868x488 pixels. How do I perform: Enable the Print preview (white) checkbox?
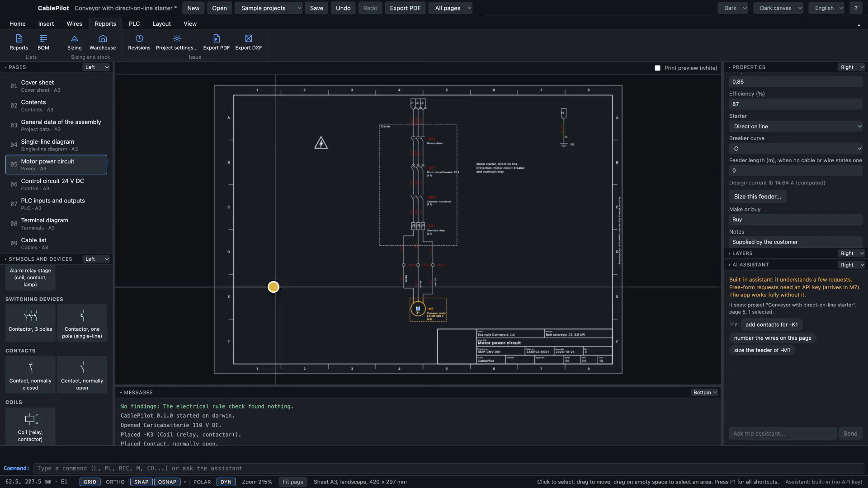pos(657,68)
